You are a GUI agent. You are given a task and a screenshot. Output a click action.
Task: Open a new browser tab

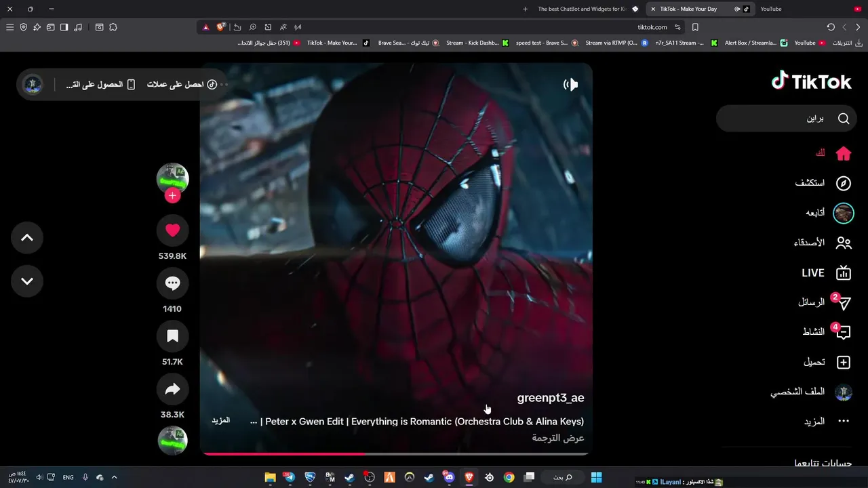525,9
